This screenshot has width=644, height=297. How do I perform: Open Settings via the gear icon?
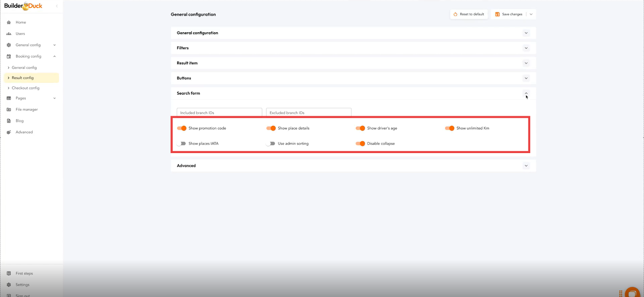tap(9, 285)
